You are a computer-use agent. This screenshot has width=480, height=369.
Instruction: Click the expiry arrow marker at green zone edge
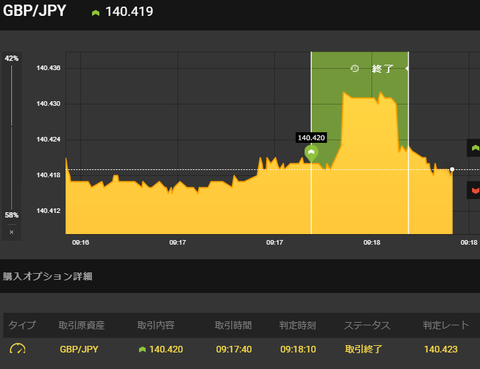pyautogui.click(x=407, y=68)
